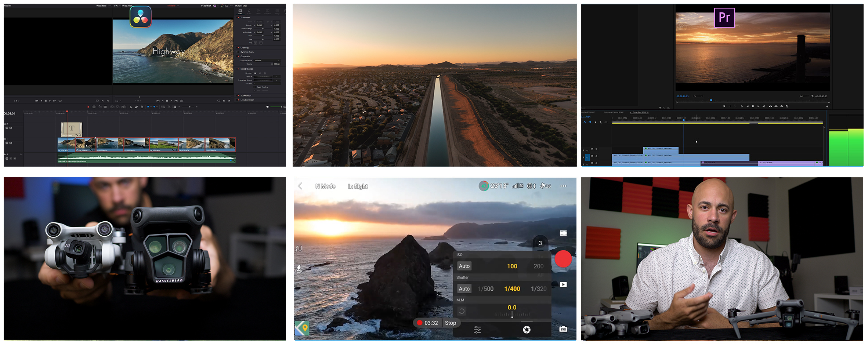Tap the RC signal strength icon in DJI Fly
The height and width of the screenshot is (345, 868).
[x=518, y=186]
